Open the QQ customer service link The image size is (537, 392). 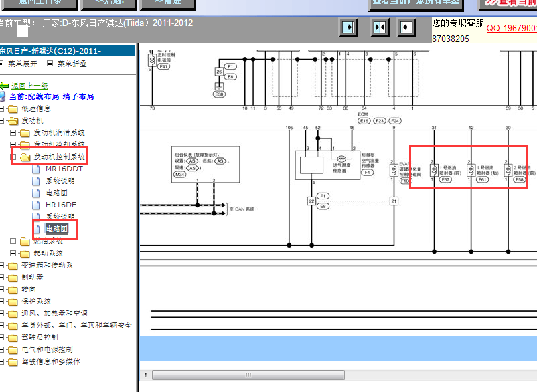(512, 28)
